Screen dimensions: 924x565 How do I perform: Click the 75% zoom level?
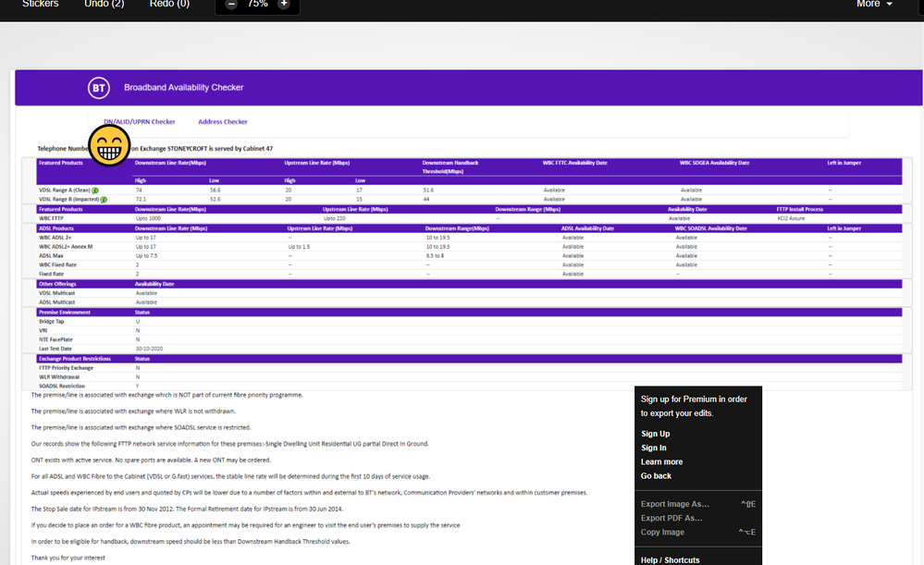point(257,5)
